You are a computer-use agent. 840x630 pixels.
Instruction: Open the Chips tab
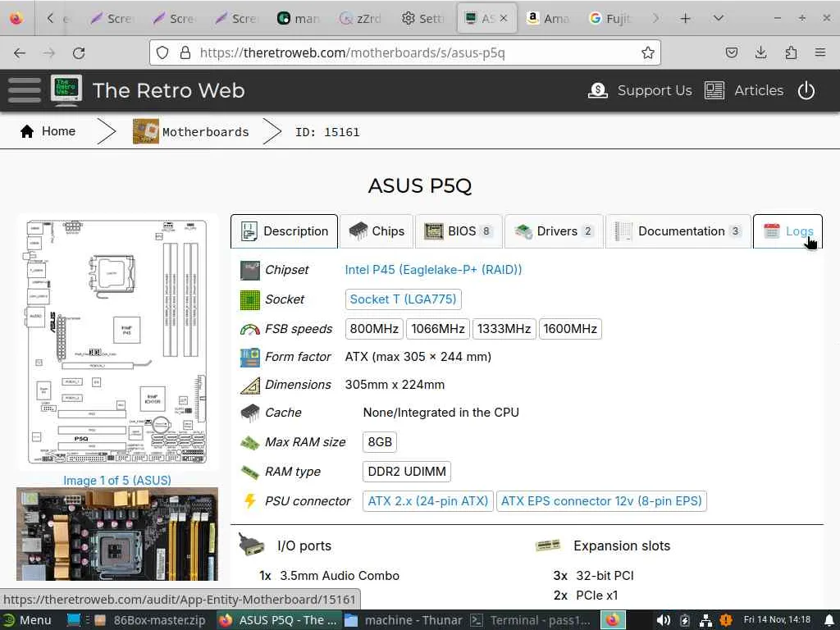(377, 231)
